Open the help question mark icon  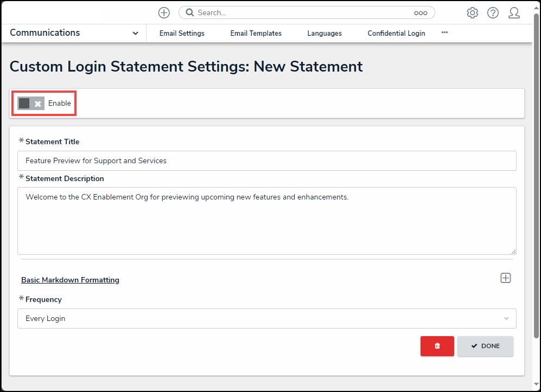click(493, 13)
